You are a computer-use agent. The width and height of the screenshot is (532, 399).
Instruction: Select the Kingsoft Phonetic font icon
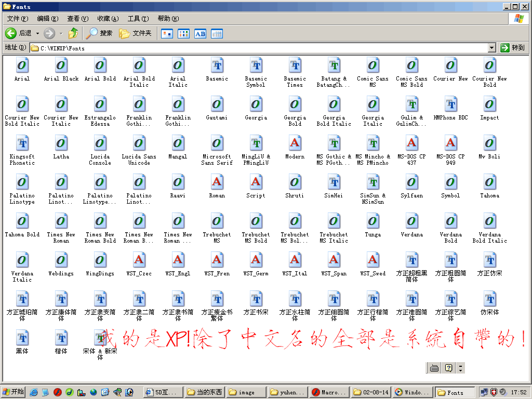point(22,143)
